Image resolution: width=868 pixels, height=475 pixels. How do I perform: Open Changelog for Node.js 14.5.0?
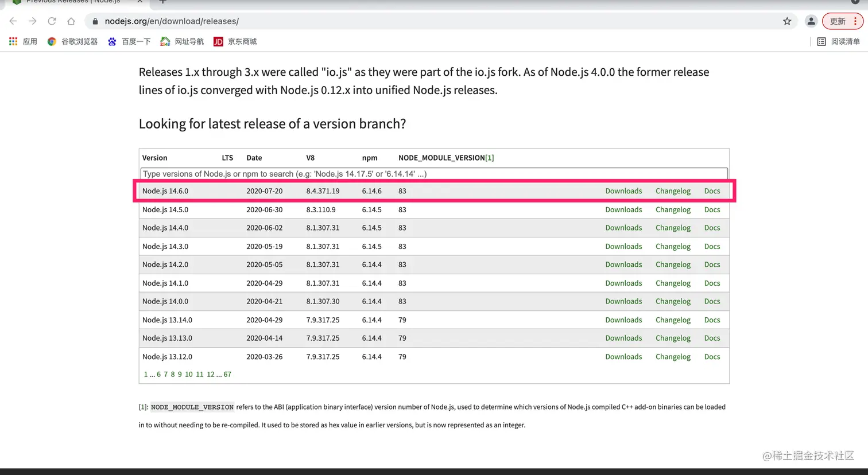coord(673,209)
